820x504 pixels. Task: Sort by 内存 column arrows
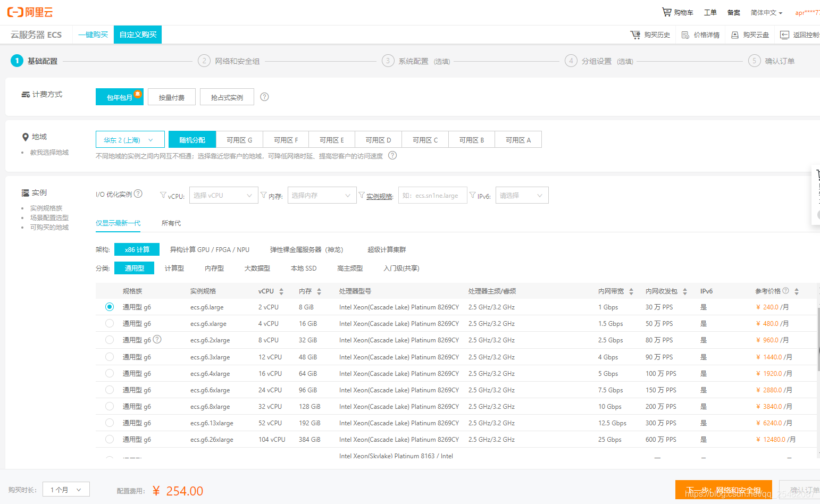(319, 291)
